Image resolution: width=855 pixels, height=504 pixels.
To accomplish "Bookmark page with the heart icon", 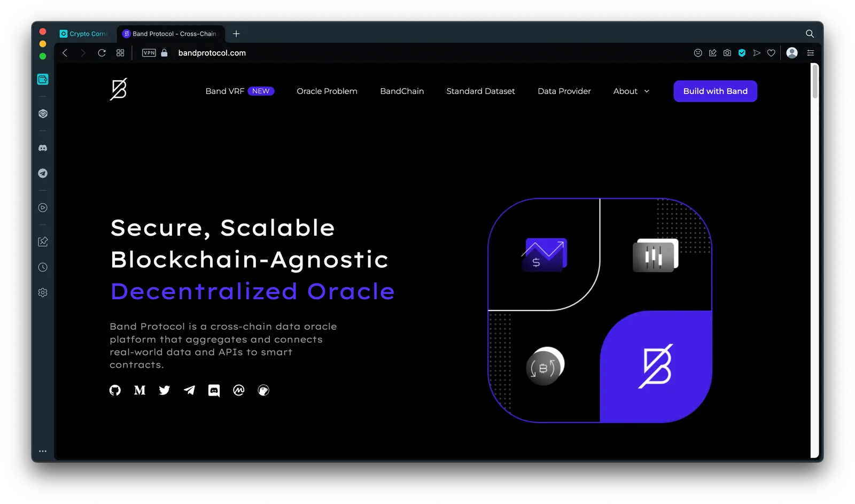I will tap(771, 53).
